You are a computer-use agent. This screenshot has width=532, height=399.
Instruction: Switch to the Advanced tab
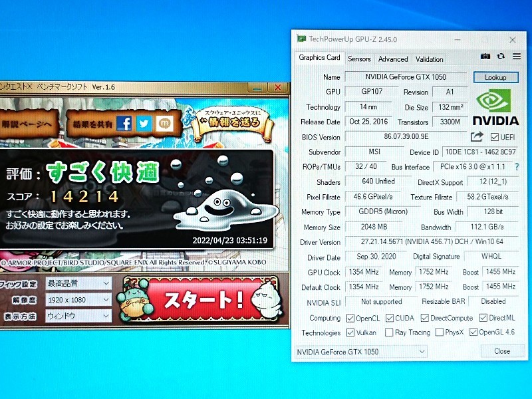click(393, 59)
